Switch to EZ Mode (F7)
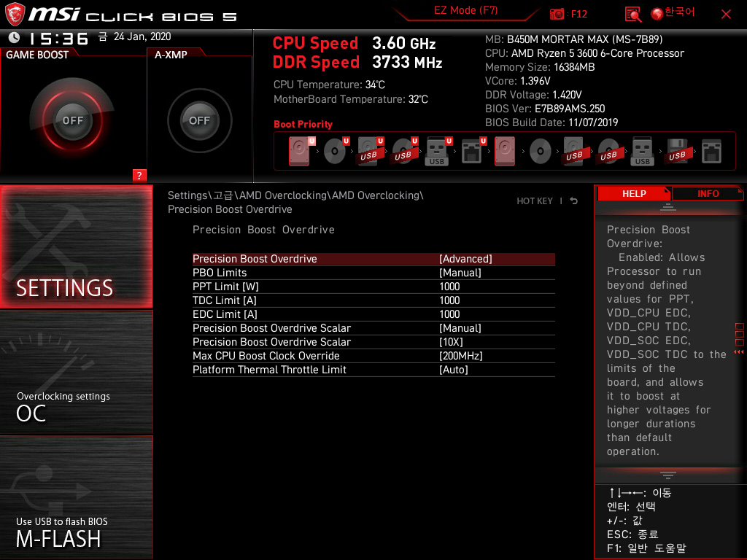 pos(466,10)
